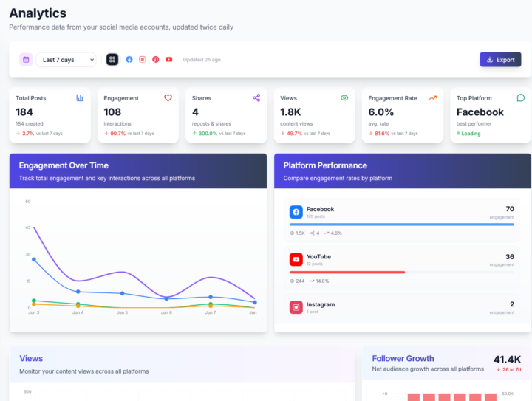This screenshot has height=401, width=532.
Task: Click the purple calendar icon
Action: pyautogui.click(x=26, y=60)
